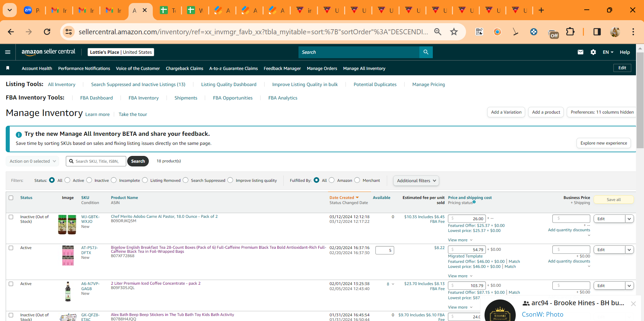The width and height of the screenshot is (644, 321).
Task: Toggle the browser side panel icon
Action: (597, 32)
